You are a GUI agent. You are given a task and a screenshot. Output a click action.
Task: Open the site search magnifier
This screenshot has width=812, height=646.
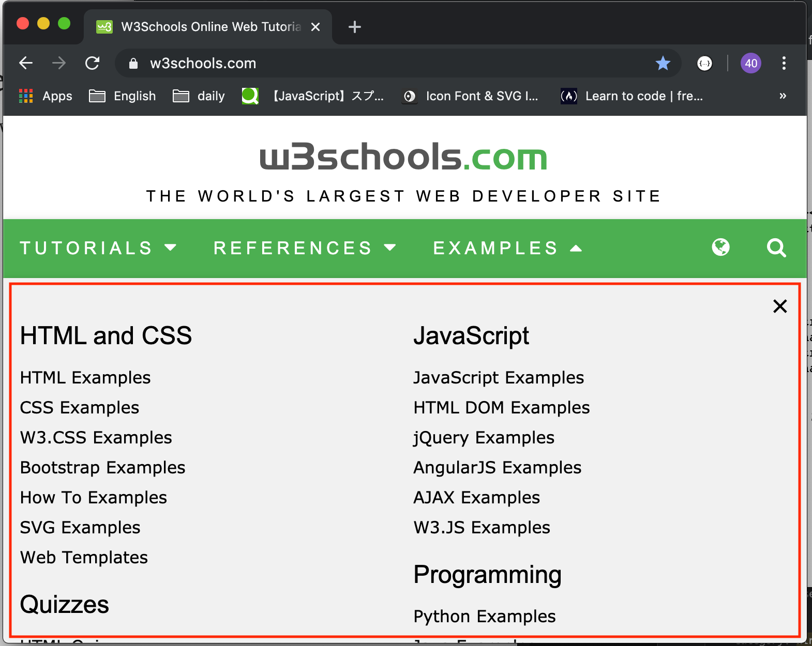coord(776,248)
